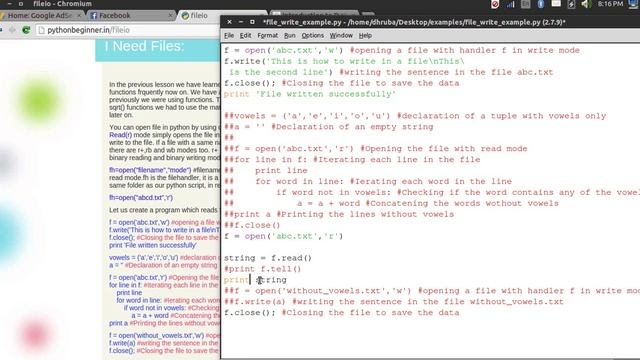Click the 'is the second line' code line
The width and height of the screenshot is (640, 360).
391,72
